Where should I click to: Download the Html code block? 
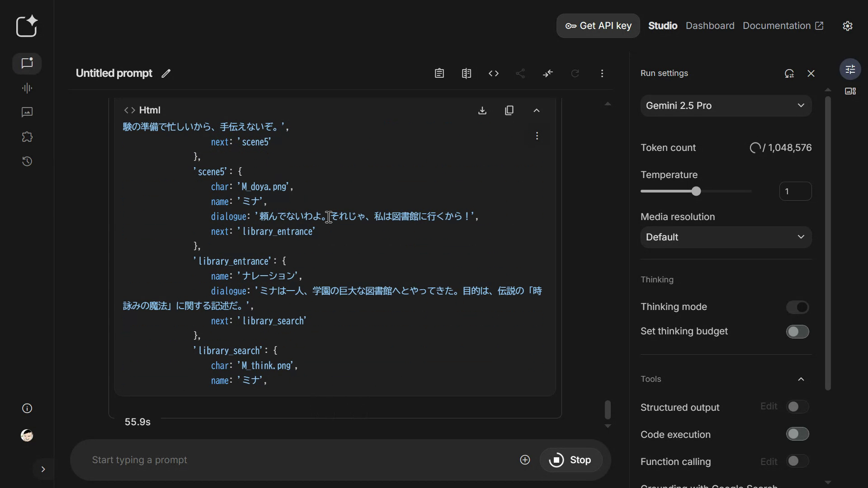click(x=482, y=111)
